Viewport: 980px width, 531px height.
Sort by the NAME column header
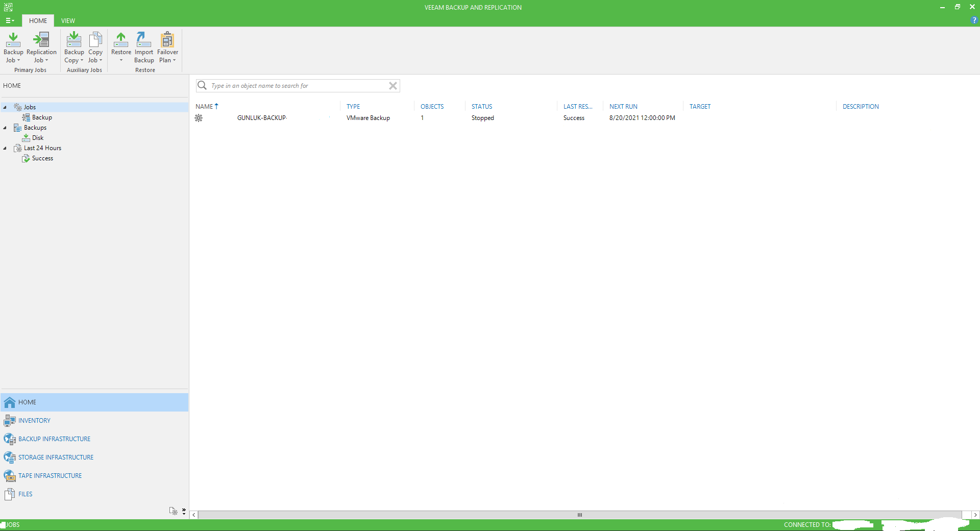[207, 107]
